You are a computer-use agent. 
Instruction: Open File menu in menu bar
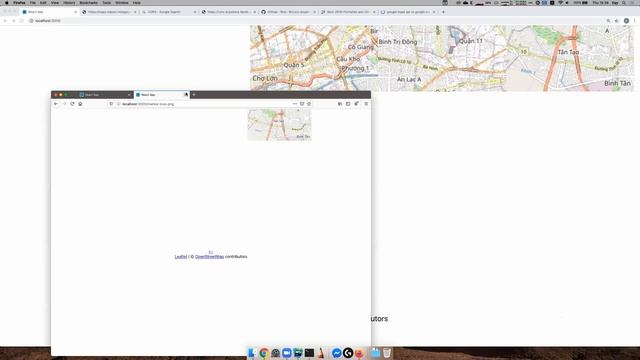point(33,2)
